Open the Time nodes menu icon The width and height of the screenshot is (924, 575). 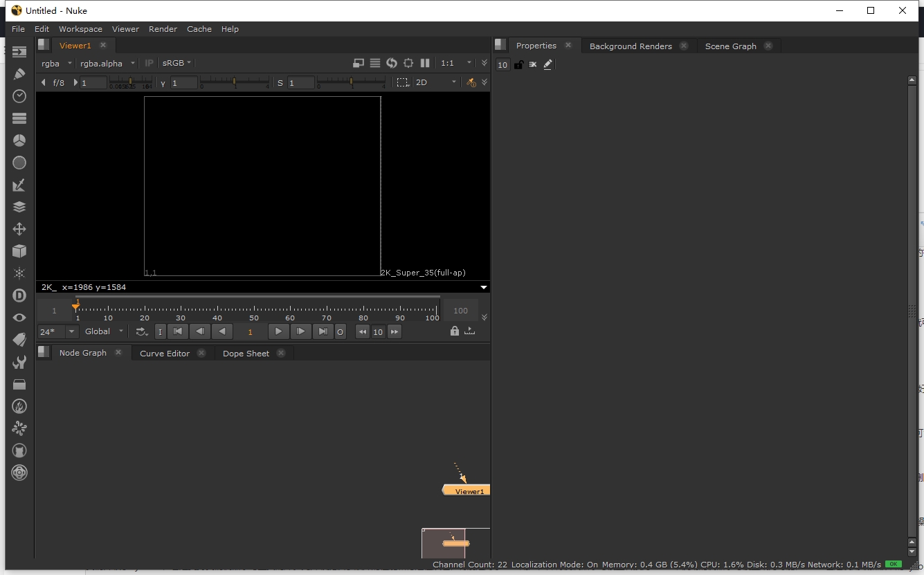[x=19, y=96]
